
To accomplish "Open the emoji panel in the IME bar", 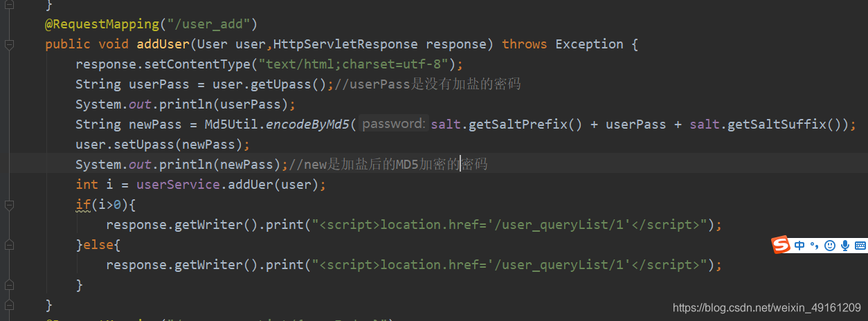I will (830, 246).
